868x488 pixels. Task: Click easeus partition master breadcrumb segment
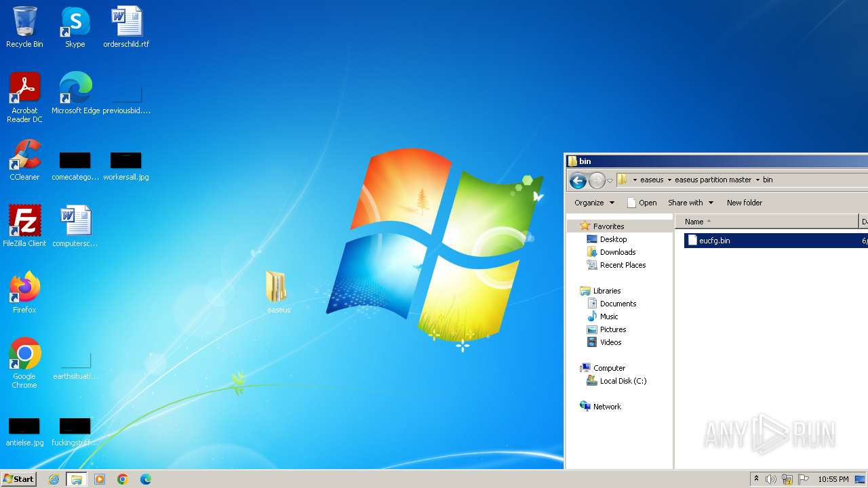tap(713, 180)
